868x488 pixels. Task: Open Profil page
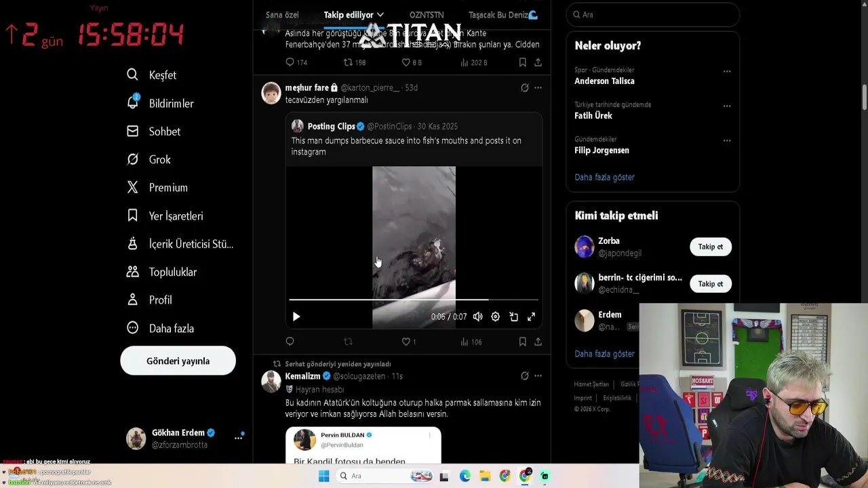[x=149, y=300]
